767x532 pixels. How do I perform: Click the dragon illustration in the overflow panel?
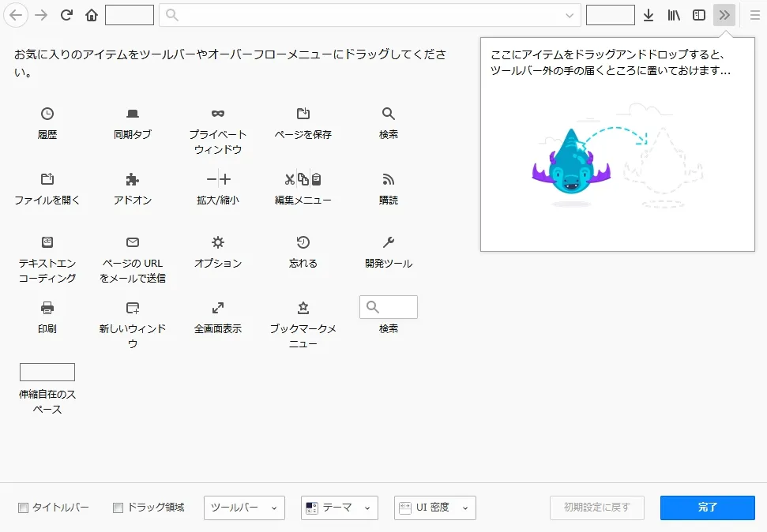571,161
